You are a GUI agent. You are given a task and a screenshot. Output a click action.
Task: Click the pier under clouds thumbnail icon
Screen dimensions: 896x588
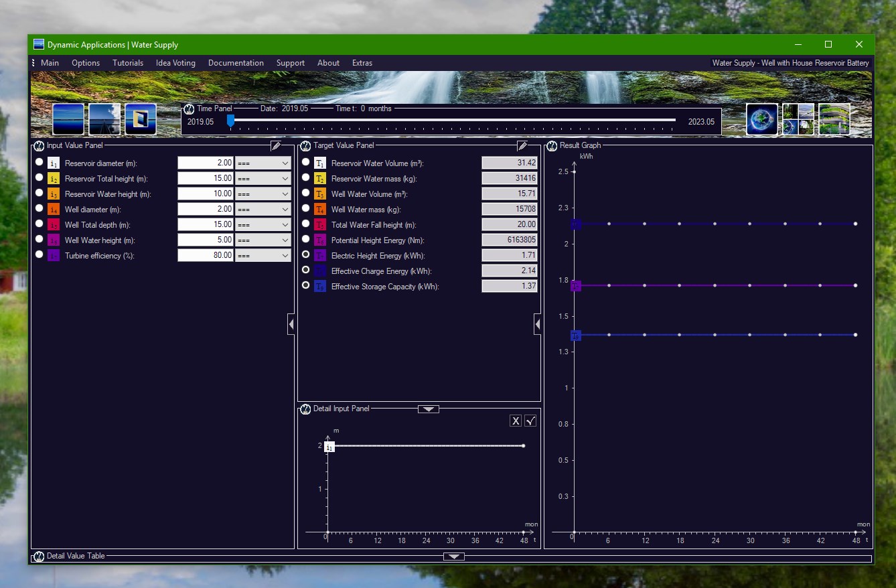click(104, 119)
